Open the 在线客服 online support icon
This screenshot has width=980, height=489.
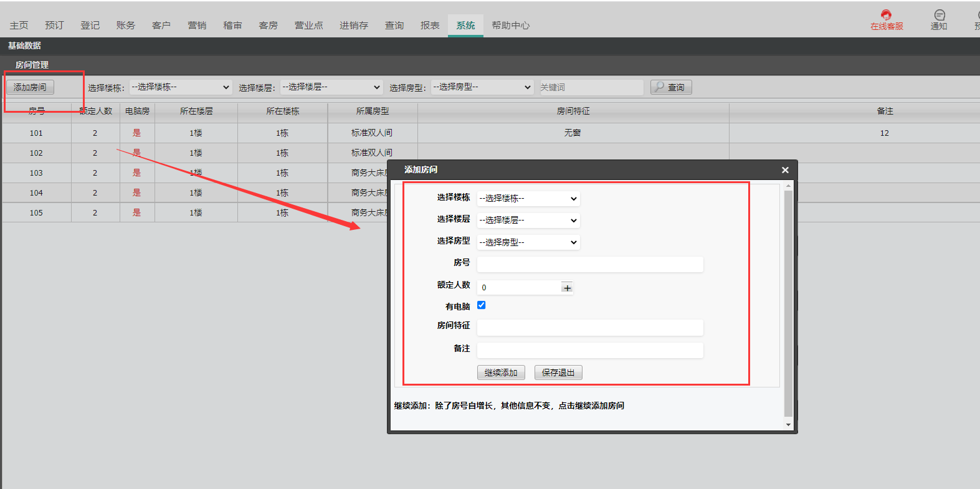click(x=886, y=19)
